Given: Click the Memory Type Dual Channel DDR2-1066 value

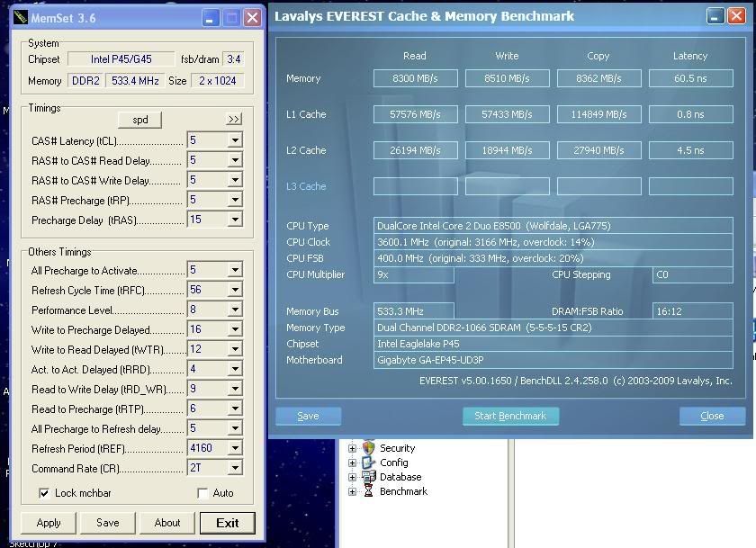Looking at the screenshot, I should pyautogui.click(x=553, y=328).
